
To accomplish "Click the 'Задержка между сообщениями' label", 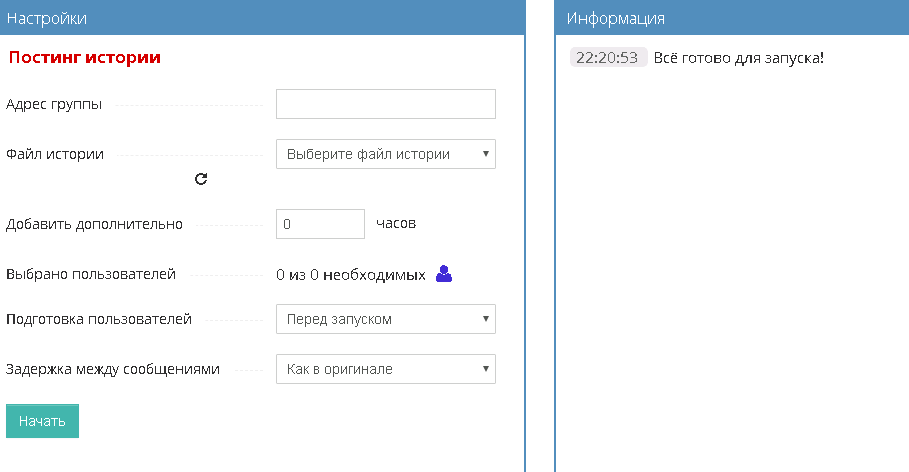I will [x=113, y=369].
